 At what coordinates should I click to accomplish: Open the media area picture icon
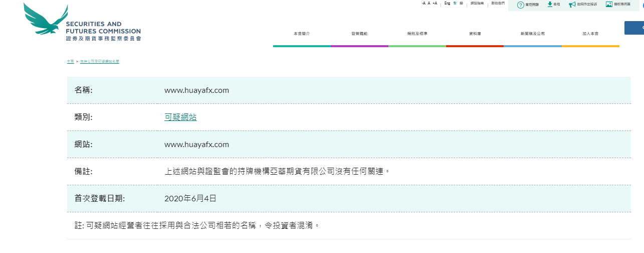pyautogui.click(x=609, y=4)
